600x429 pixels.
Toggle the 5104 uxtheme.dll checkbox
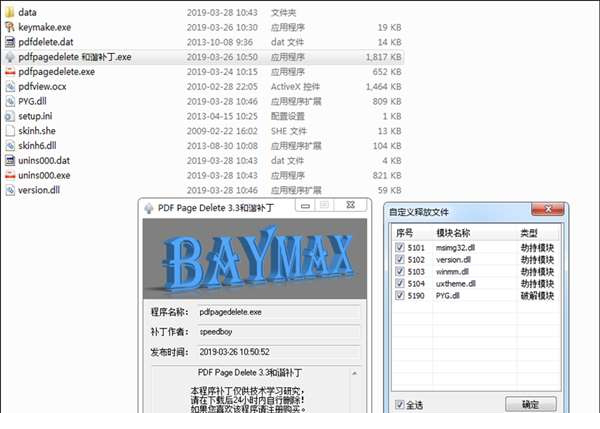click(399, 283)
